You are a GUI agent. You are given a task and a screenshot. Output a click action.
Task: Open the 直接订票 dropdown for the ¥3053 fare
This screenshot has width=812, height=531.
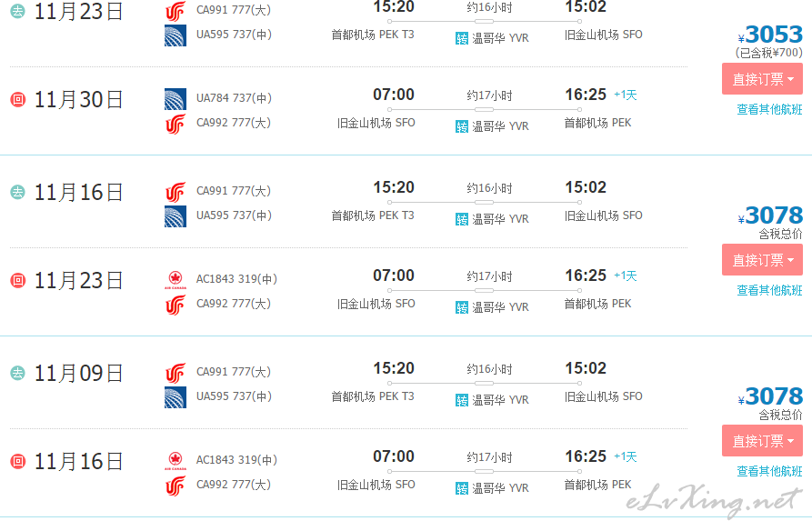762,79
